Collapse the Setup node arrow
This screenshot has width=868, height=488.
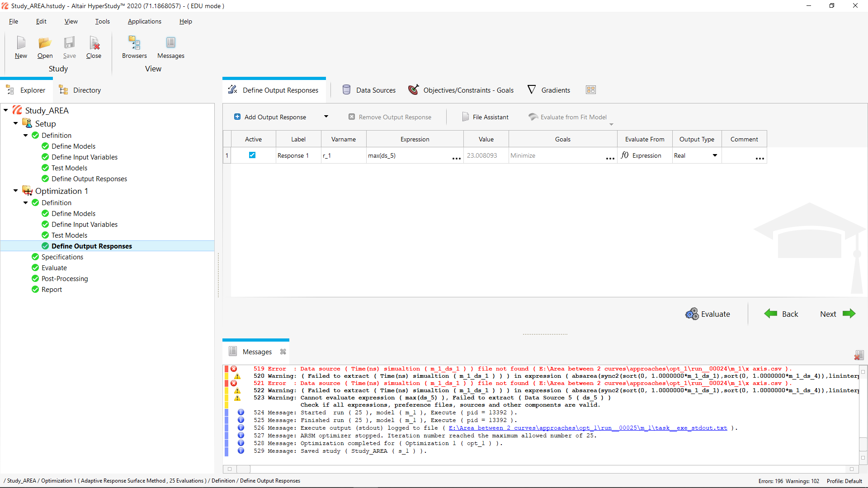(x=16, y=123)
